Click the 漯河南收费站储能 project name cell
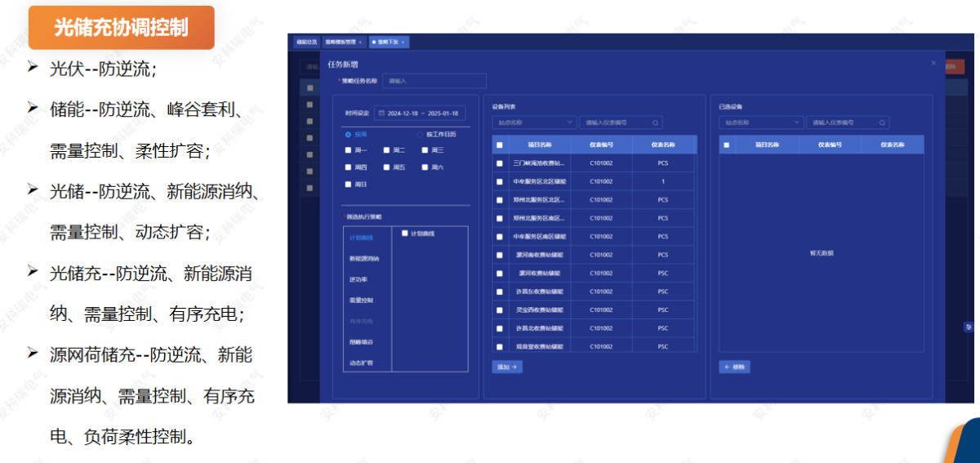The height and width of the screenshot is (463, 980). coord(539,255)
